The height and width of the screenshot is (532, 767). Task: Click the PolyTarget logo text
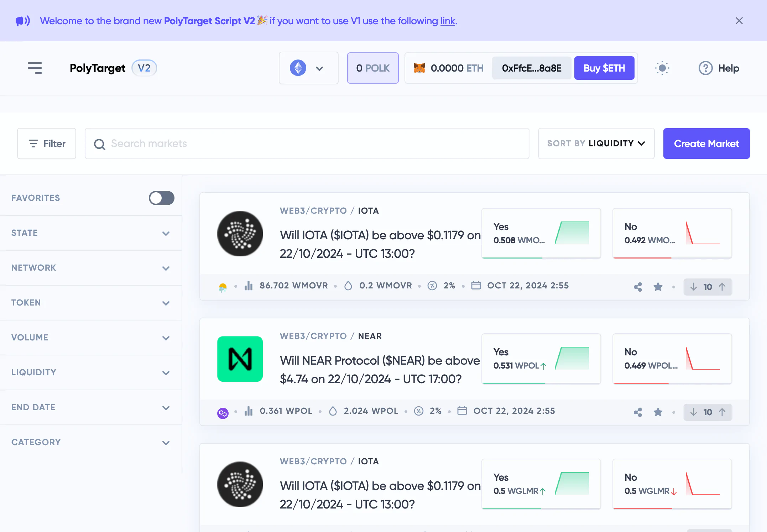98,68
